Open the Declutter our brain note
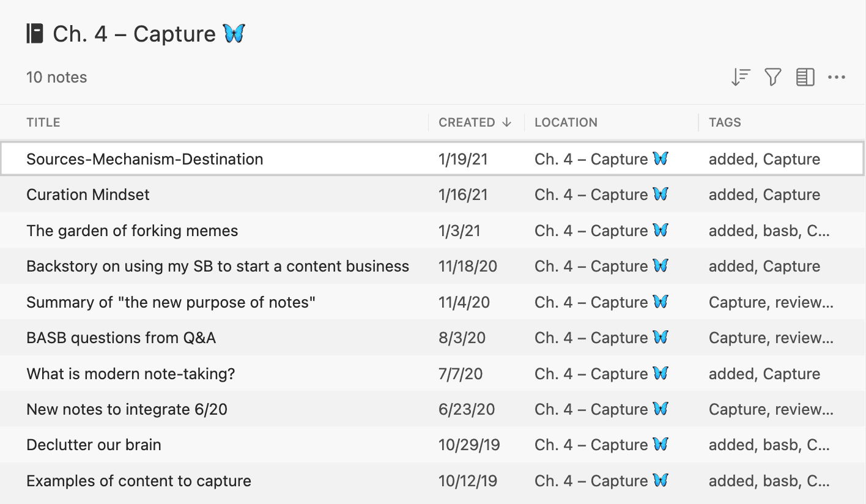The height and width of the screenshot is (504, 866). pos(94,445)
